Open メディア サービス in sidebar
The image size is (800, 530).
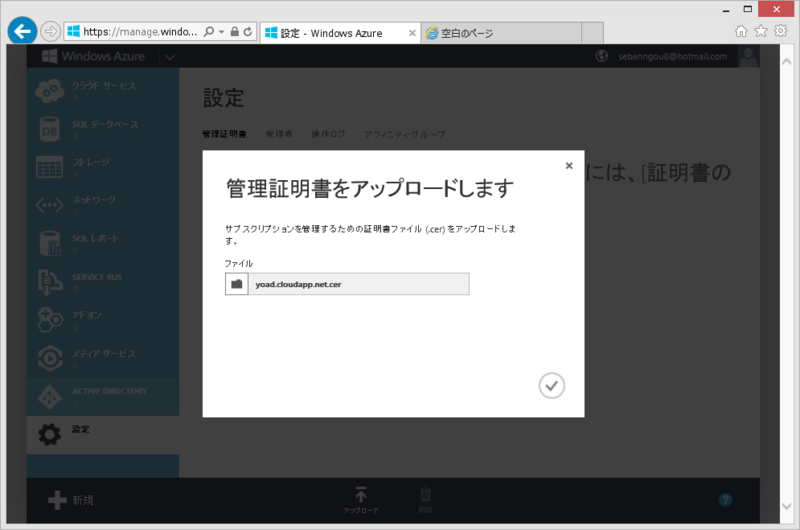(x=103, y=358)
